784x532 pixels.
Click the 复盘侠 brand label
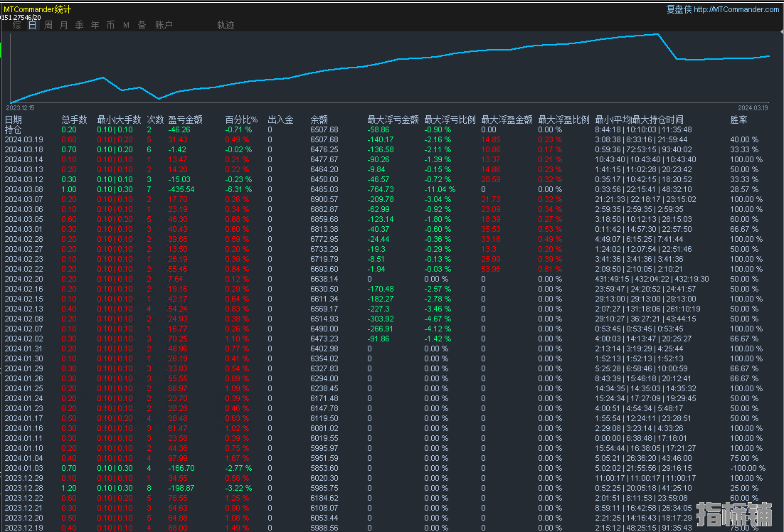(679, 9)
